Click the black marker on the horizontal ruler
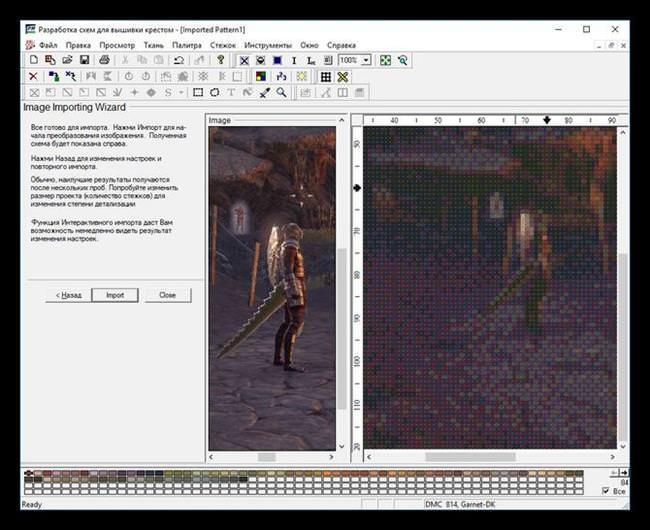The image size is (650, 530). click(547, 120)
